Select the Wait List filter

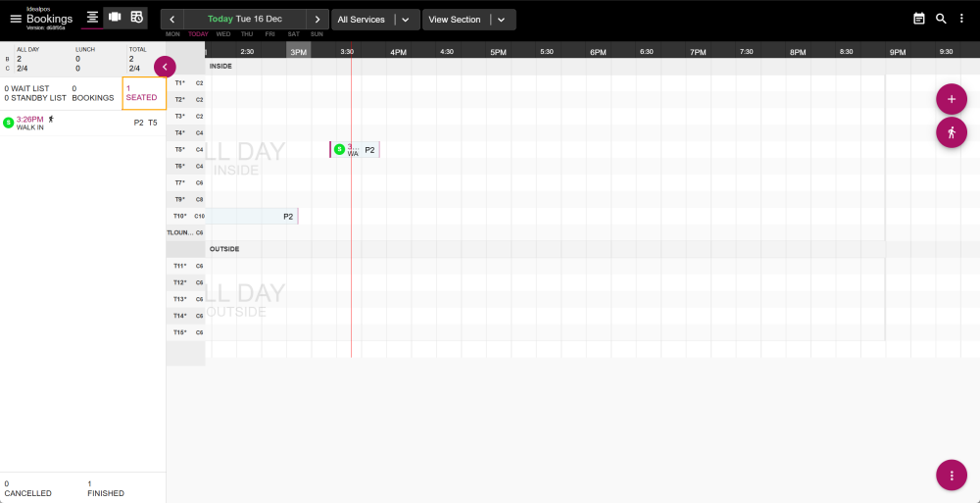[x=27, y=88]
